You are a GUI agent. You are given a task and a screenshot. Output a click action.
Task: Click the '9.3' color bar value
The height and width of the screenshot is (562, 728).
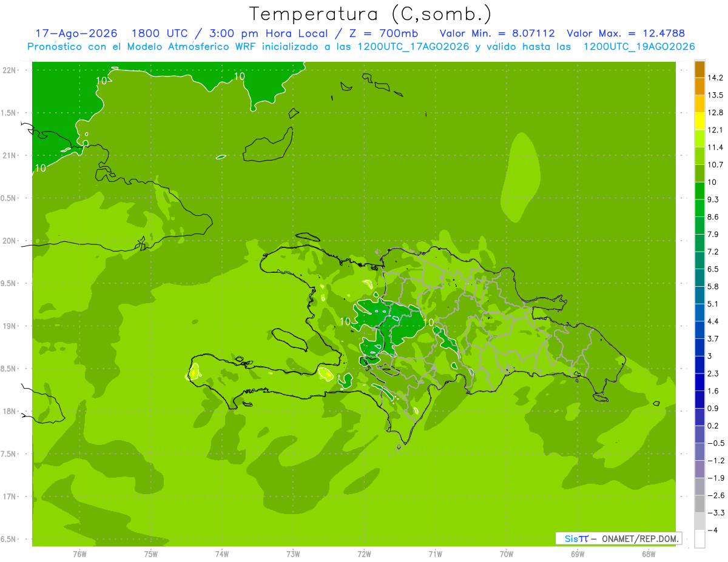pyautogui.click(x=713, y=199)
